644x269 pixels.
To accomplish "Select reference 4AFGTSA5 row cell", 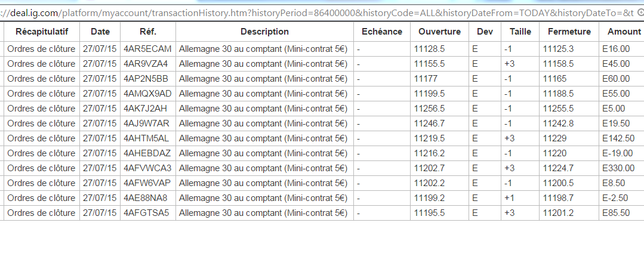I will 146,213.
